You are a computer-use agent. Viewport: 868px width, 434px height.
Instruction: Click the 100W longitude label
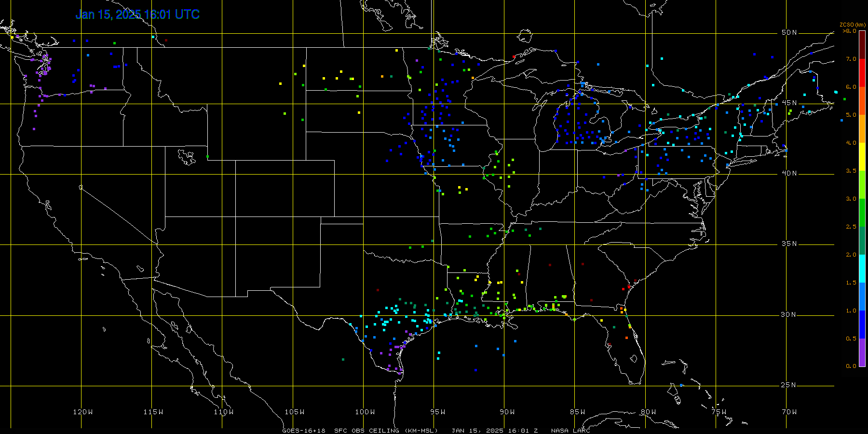365,412
